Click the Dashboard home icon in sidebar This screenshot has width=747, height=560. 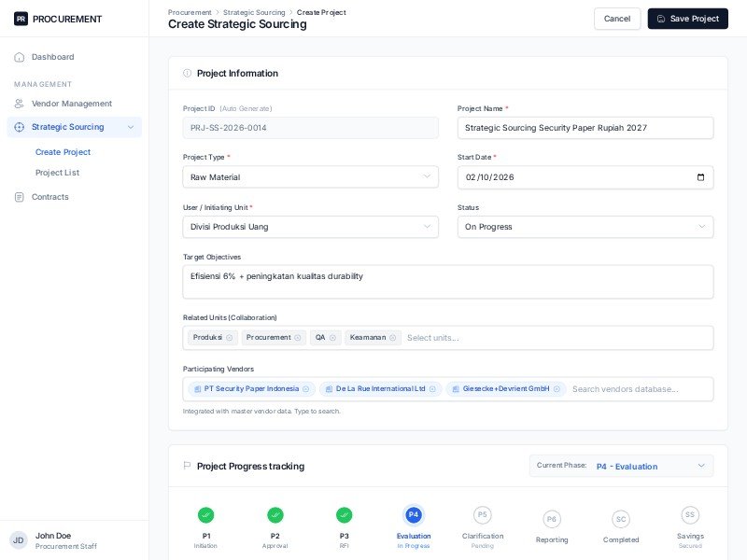tap(20, 57)
